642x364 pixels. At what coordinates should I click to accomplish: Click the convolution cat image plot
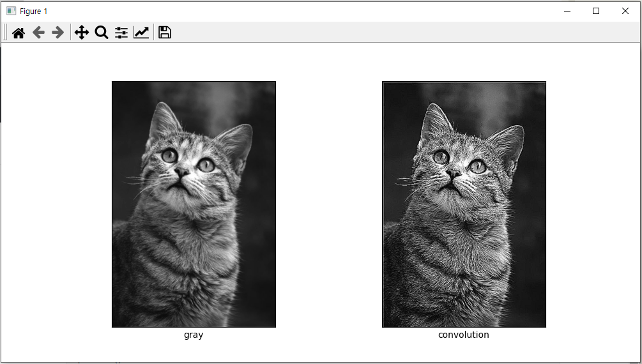(x=464, y=204)
